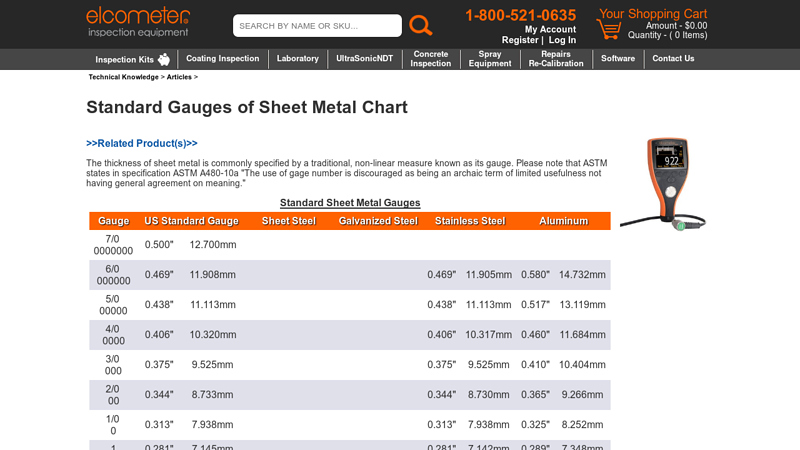Open the UltraSonicNDT menu
The image size is (800, 450).
[x=364, y=59]
